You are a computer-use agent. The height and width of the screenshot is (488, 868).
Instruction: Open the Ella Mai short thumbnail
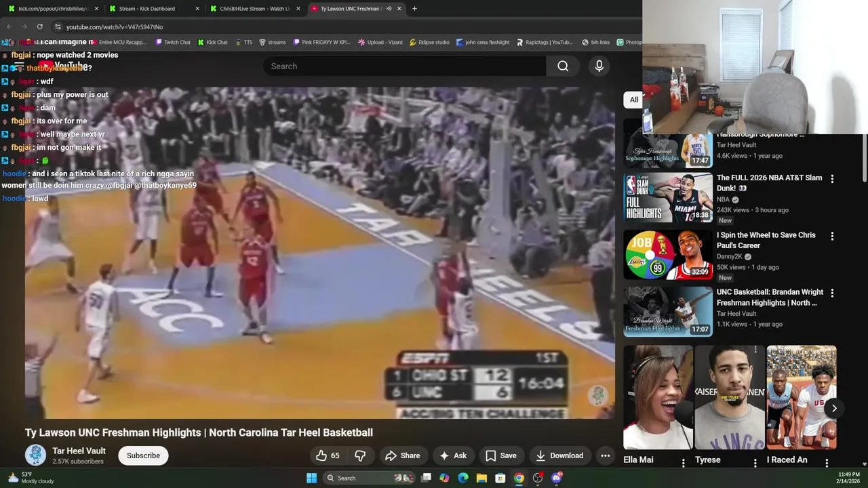658,397
